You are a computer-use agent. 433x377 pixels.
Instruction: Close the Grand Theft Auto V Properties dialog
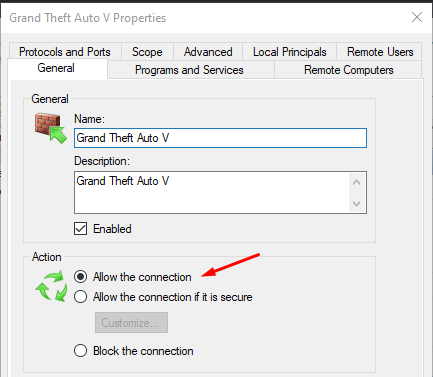417,17
